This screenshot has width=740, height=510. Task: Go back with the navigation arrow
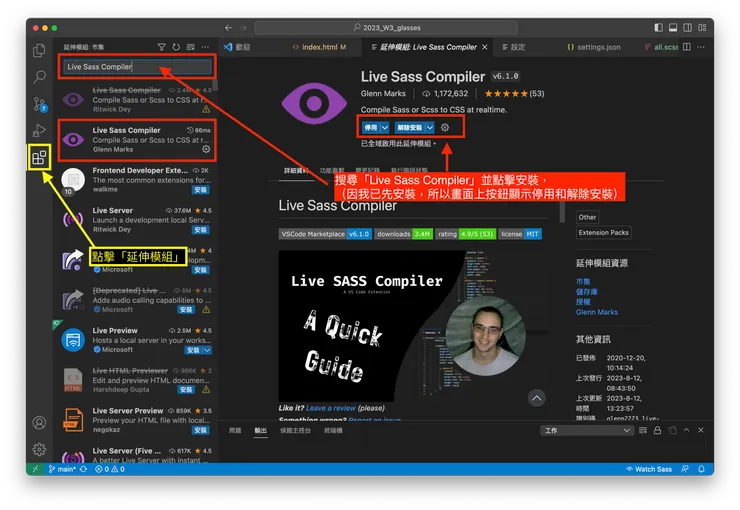point(228,28)
